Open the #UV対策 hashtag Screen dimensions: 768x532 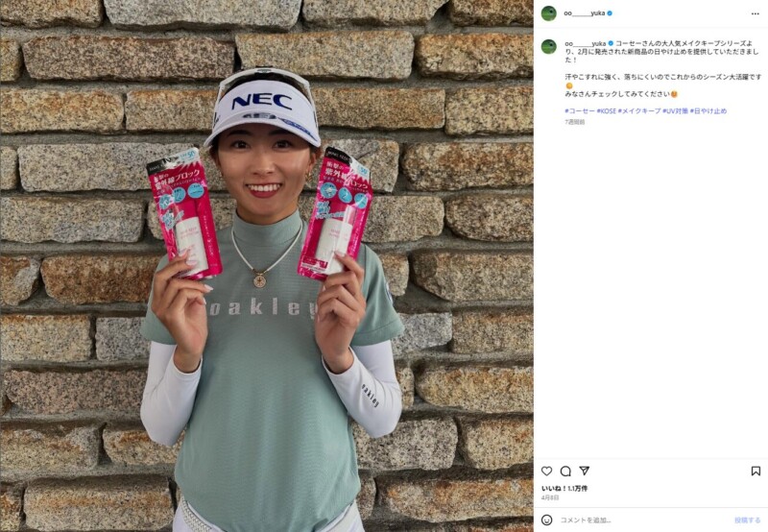pos(675,111)
